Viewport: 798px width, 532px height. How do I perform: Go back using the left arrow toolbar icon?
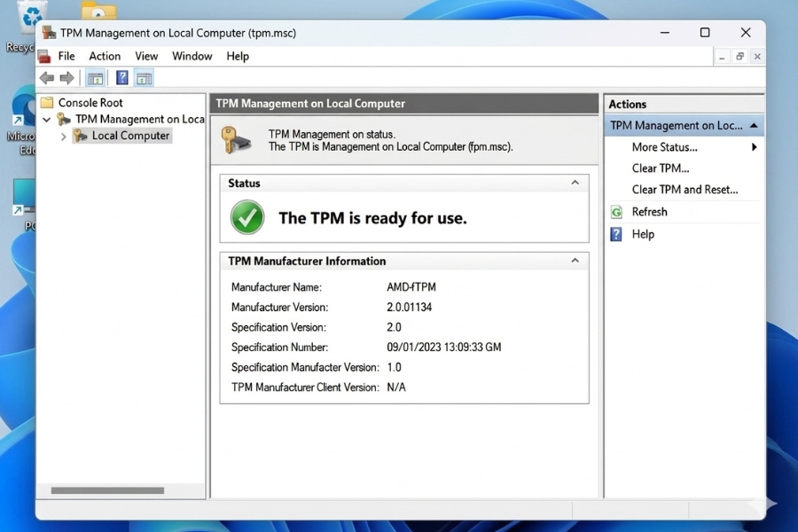tap(47, 78)
